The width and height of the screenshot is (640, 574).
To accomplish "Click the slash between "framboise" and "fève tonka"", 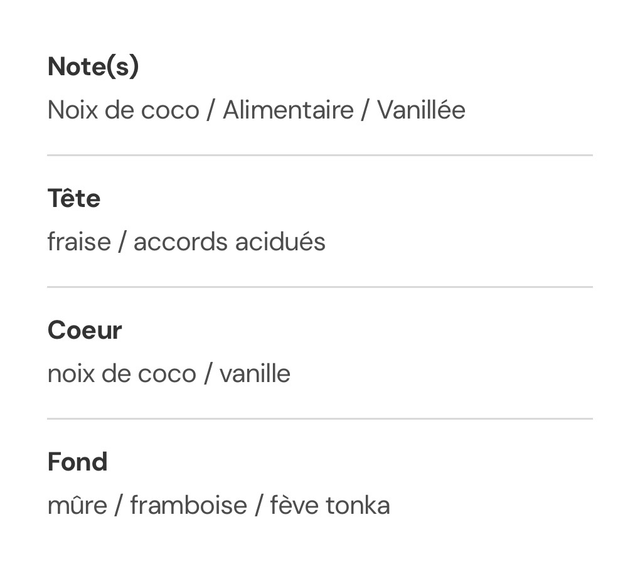I will (258, 505).
